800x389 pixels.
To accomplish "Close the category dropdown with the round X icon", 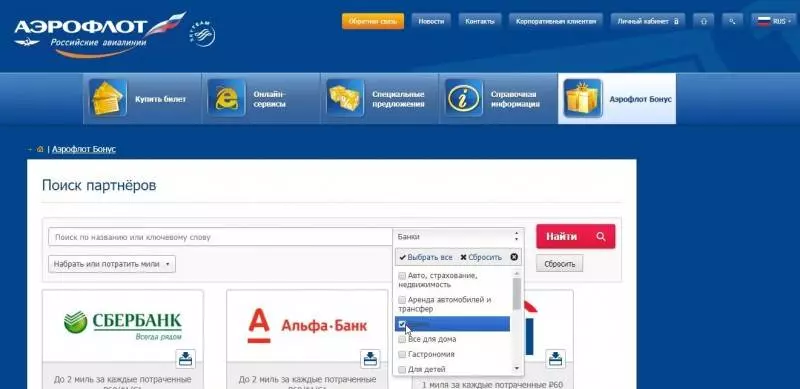I will [x=514, y=257].
